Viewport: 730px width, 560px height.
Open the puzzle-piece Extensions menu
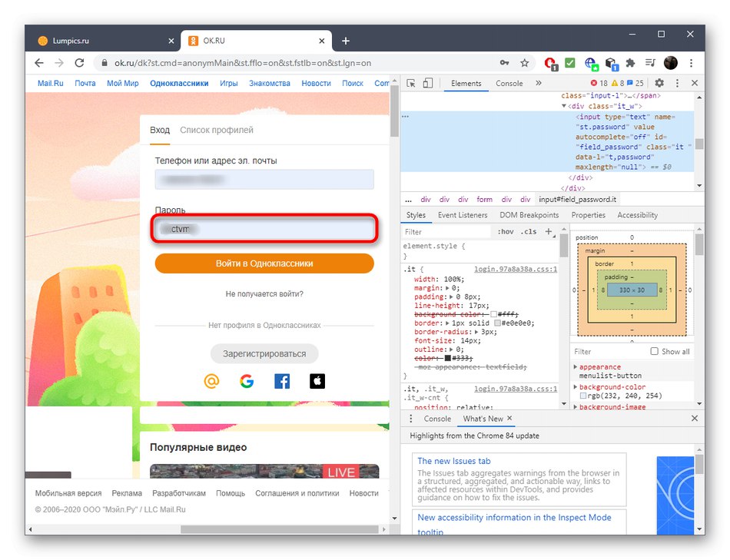click(x=630, y=63)
